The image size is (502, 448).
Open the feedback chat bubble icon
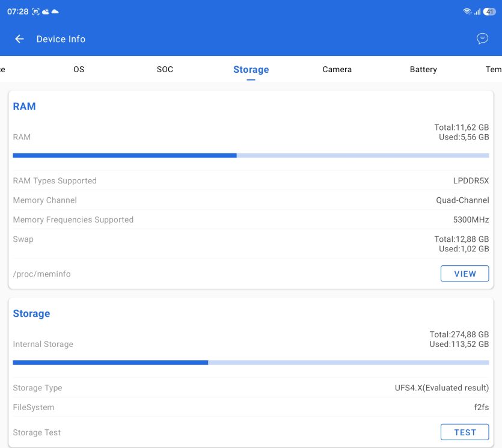[x=482, y=38]
